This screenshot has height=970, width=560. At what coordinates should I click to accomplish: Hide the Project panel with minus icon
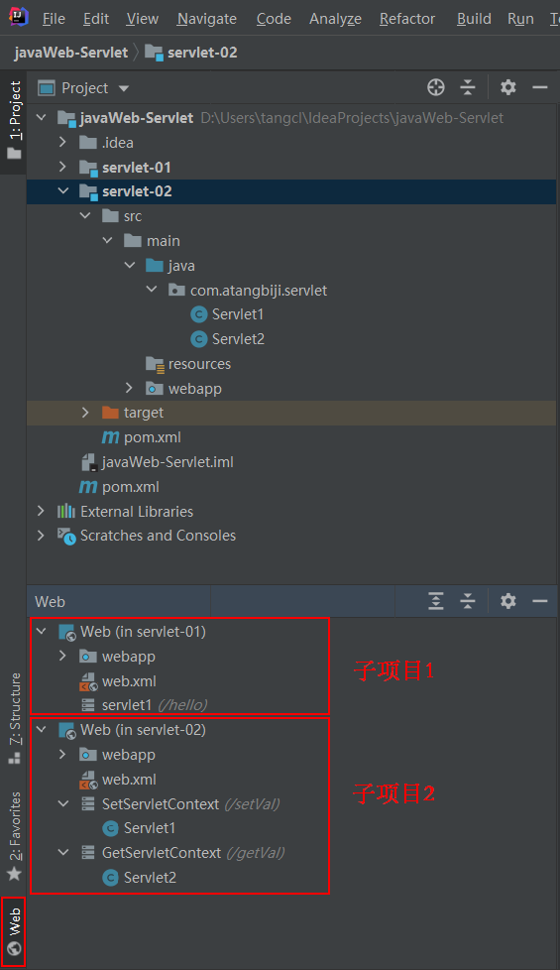click(540, 88)
